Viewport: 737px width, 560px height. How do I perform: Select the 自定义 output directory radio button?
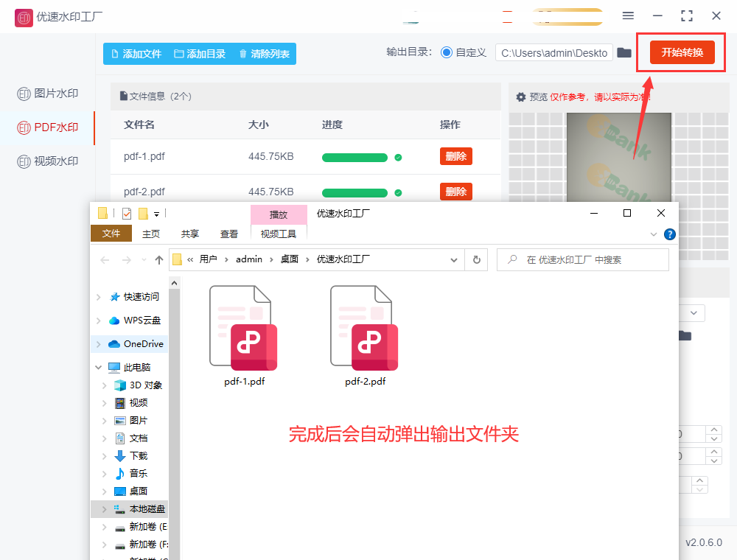coord(447,52)
